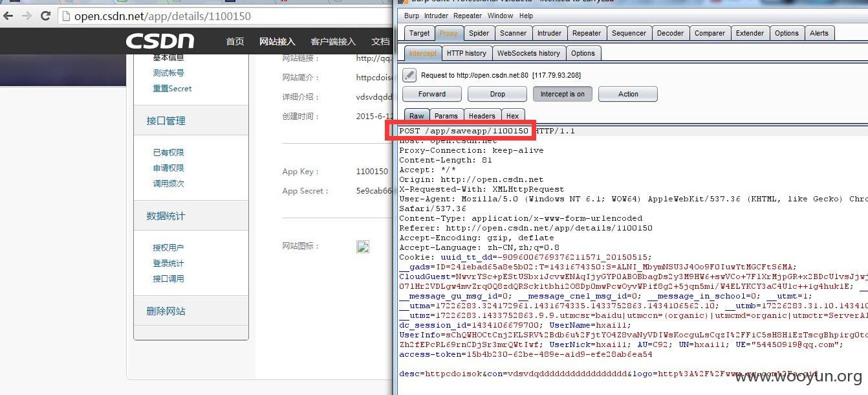Viewport: 868px width, 395px height.
Task: Switch to the top-level Options tab
Action: click(x=787, y=33)
